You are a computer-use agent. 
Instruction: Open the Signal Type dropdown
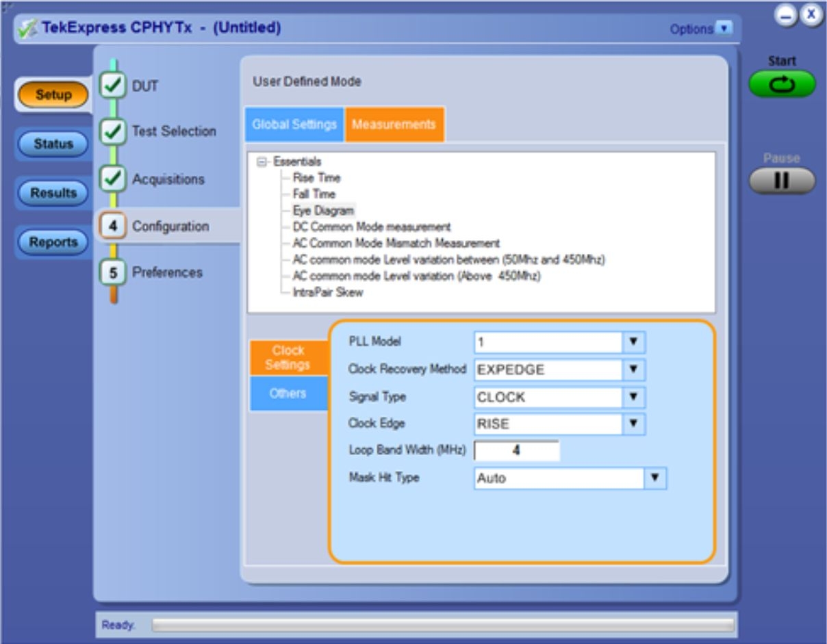click(633, 397)
